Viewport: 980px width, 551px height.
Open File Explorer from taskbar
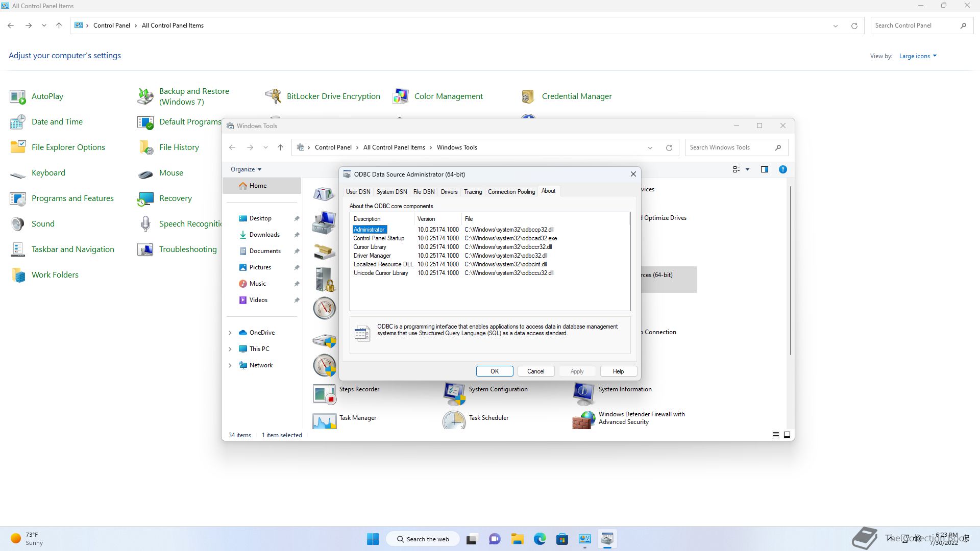click(518, 539)
